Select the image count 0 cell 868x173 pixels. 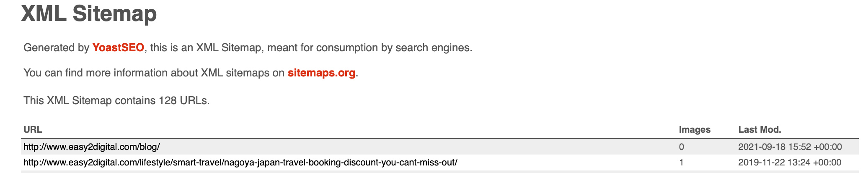coord(682,147)
